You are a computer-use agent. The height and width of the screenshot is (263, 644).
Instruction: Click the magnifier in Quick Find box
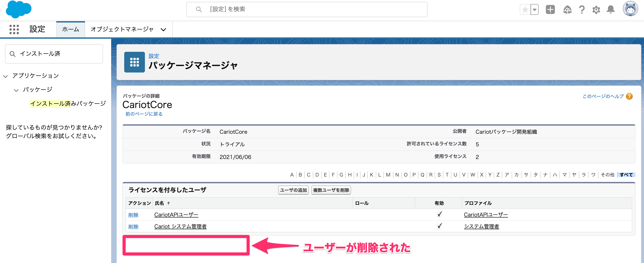click(13, 54)
